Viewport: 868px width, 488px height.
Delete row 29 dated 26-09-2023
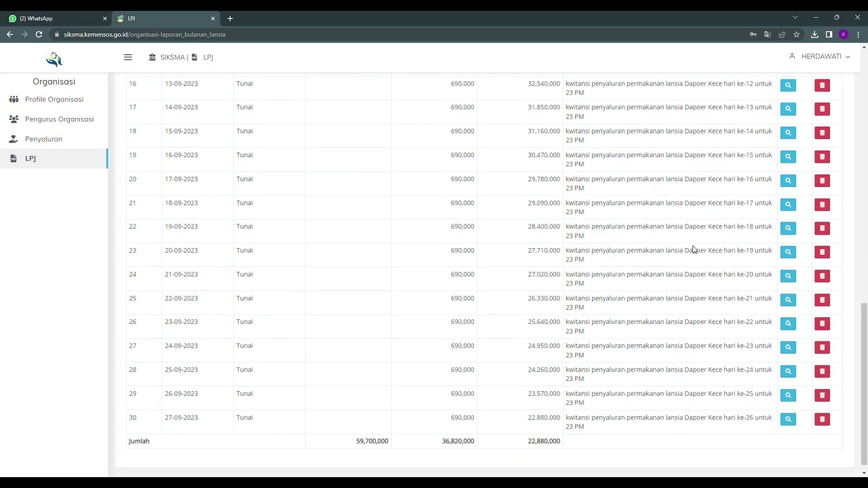(x=822, y=395)
